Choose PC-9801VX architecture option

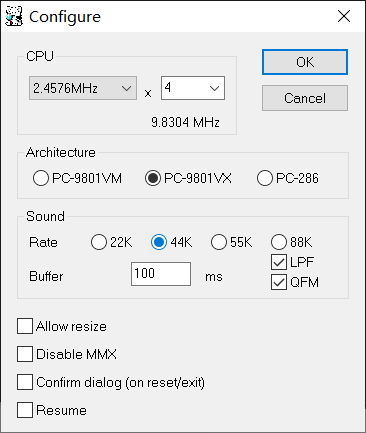153,178
